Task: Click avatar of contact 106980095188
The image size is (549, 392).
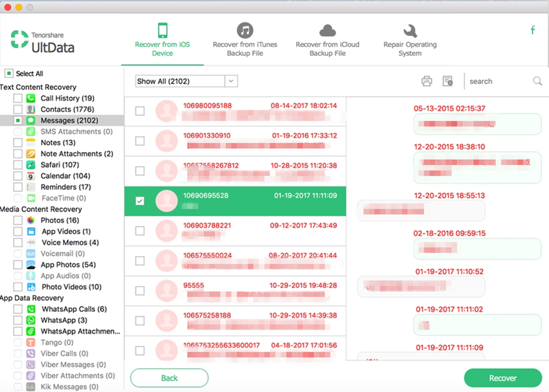Action: tap(167, 111)
